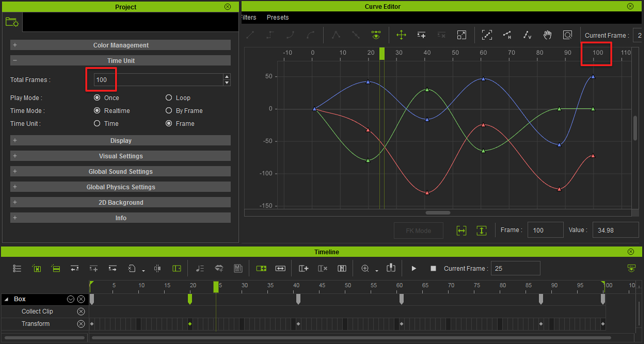The image size is (644, 344).
Task: Open the Box track options dropdown
Action: [71, 299]
